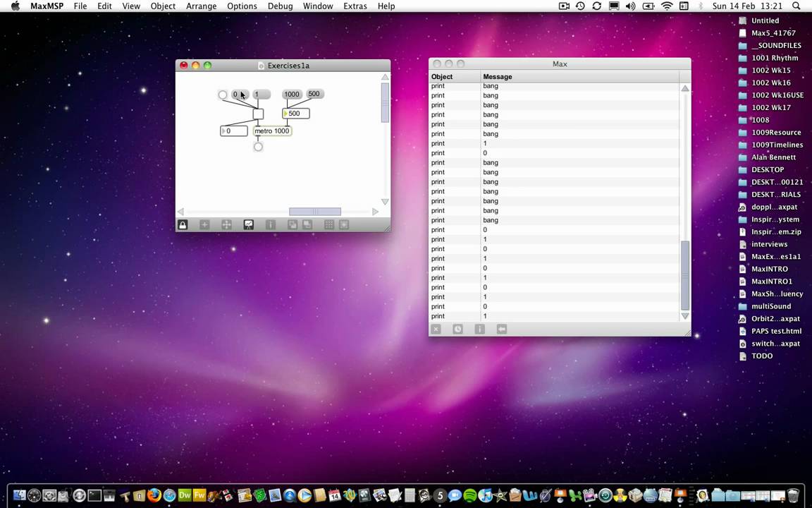Click the number box showing 500
Viewport: 812px width, 508px height.
coord(296,114)
